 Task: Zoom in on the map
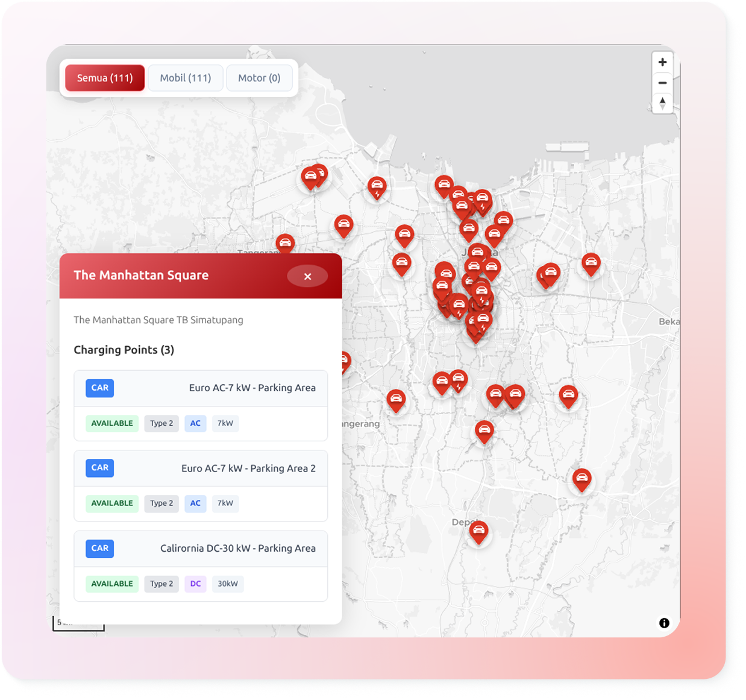[x=662, y=62]
